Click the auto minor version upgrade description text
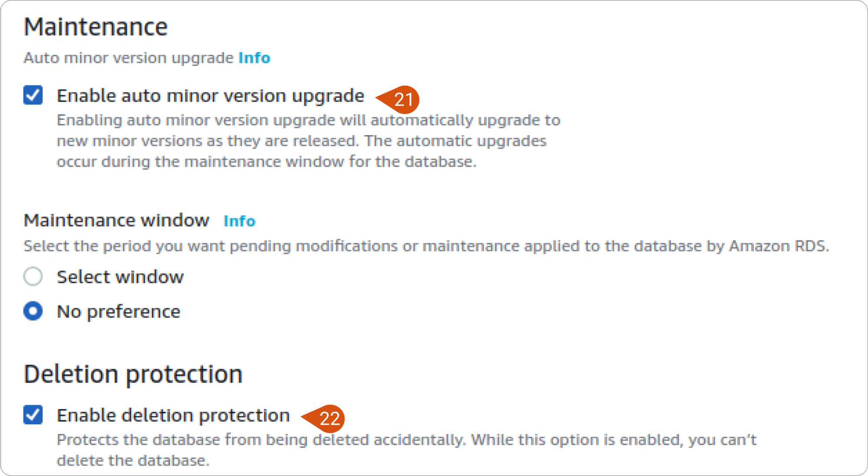868x476 pixels. 309,141
